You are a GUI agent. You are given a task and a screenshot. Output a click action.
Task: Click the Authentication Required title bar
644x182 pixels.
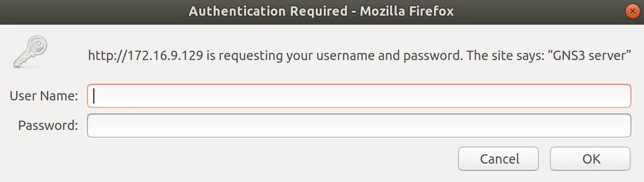pyautogui.click(x=322, y=12)
